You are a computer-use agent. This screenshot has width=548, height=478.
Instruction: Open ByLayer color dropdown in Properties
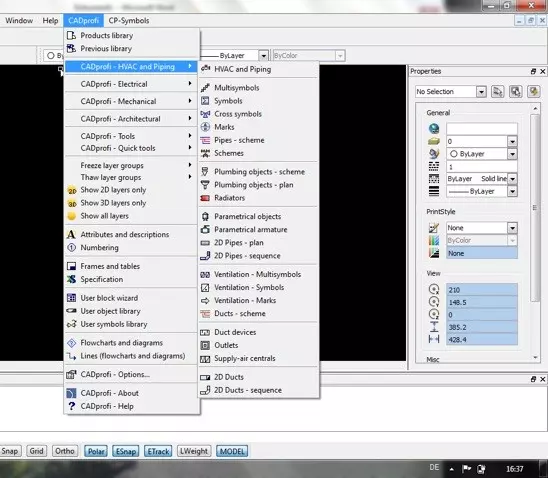pos(512,154)
